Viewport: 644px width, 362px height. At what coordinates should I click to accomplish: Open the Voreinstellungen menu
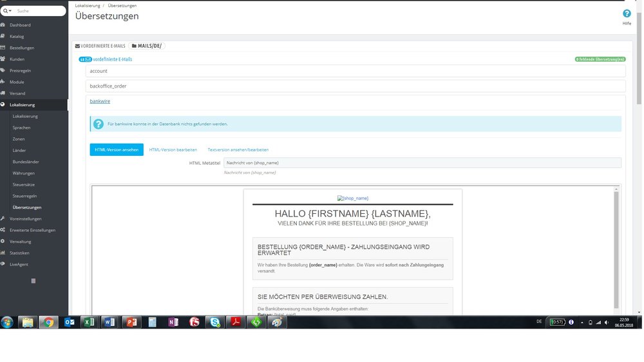pyautogui.click(x=26, y=219)
